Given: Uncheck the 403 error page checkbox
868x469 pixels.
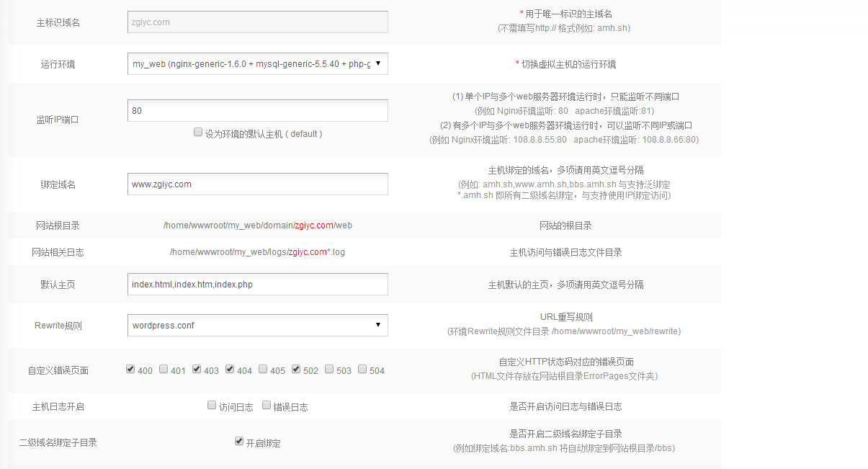Looking at the screenshot, I should (197, 370).
